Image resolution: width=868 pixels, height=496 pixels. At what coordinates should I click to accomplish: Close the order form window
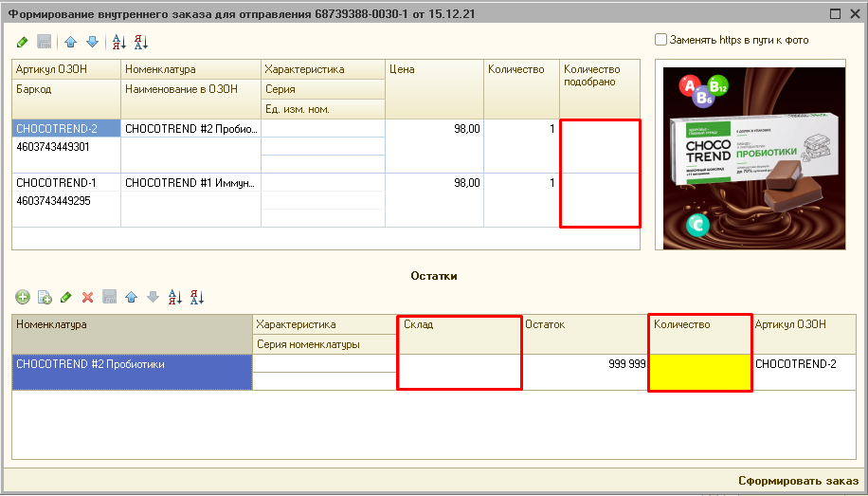click(855, 14)
